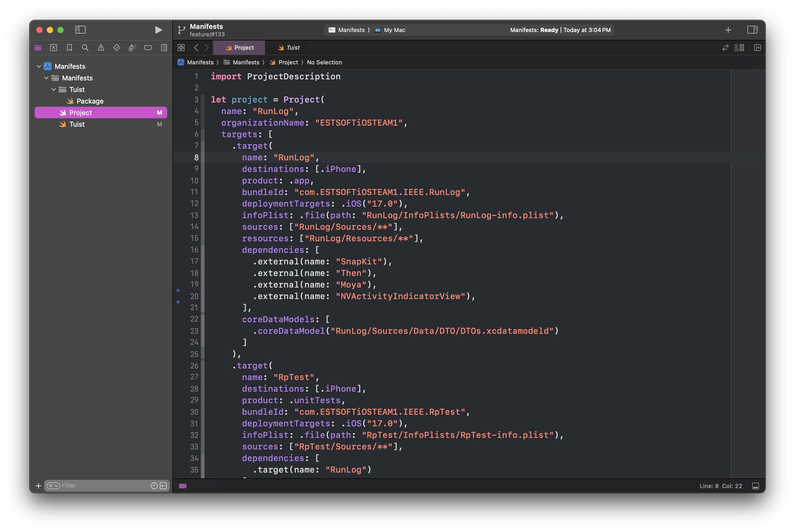Click the My Mac destination
The height and width of the screenshot is (532, 795).
point(394,30)
